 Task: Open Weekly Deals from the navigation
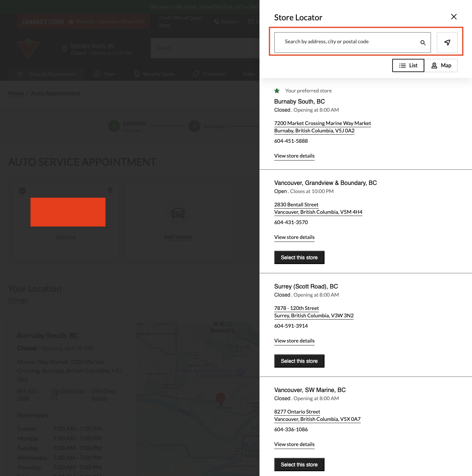[154, 74]
